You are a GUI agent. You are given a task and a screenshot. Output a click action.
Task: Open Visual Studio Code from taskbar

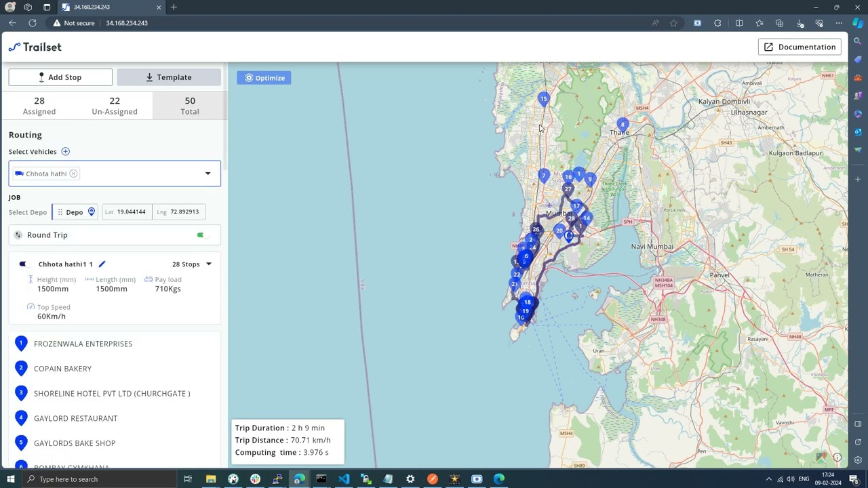point(344,479)
